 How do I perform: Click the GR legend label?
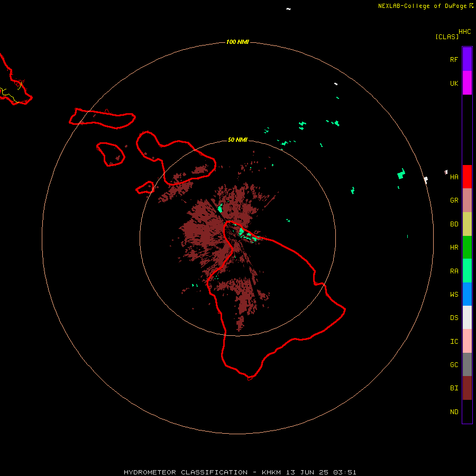point(454,200)
